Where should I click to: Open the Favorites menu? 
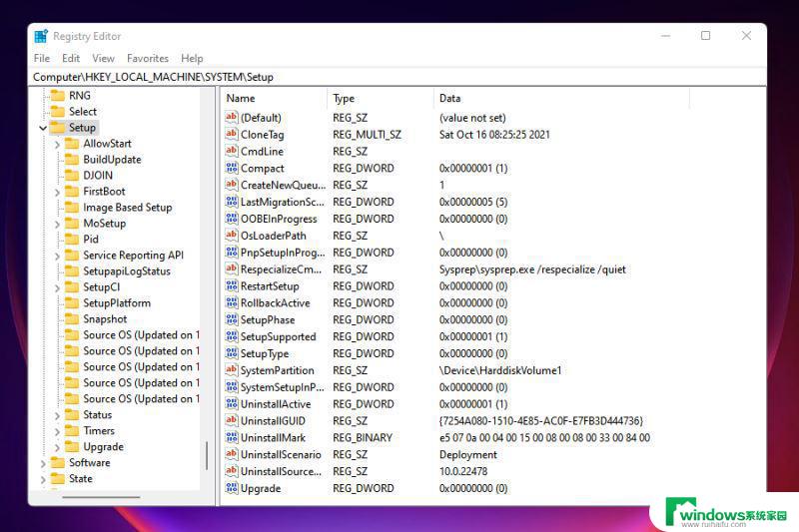tap(148, 58)
